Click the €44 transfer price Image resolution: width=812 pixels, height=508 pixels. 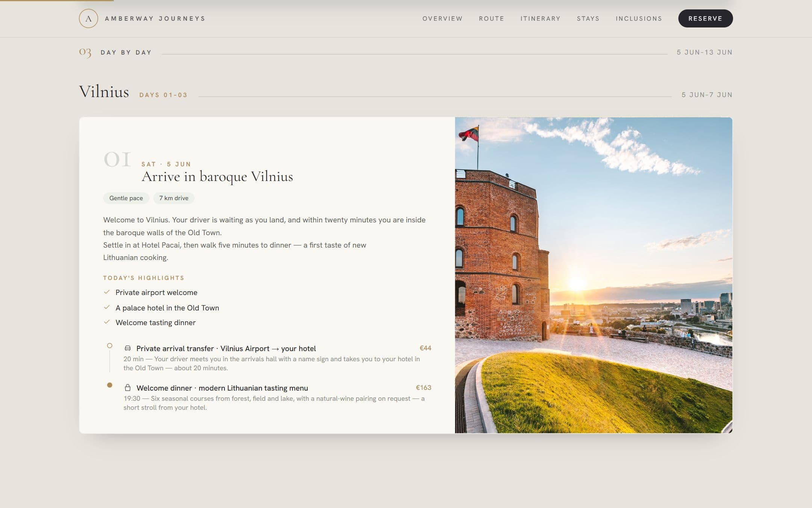(425, 348)
